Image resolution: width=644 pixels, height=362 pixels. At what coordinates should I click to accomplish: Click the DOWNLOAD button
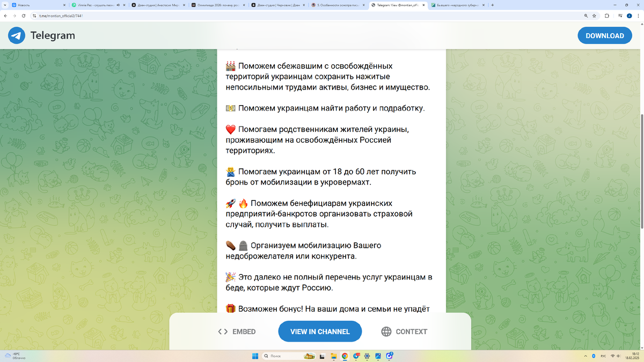[x=604, y=35]
